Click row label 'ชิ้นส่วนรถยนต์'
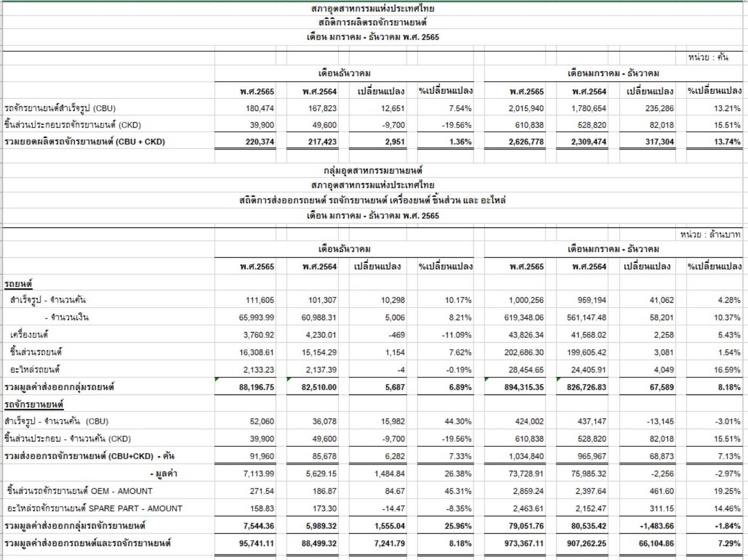Viewport: 748px width, 560px height. click(36, 352)
